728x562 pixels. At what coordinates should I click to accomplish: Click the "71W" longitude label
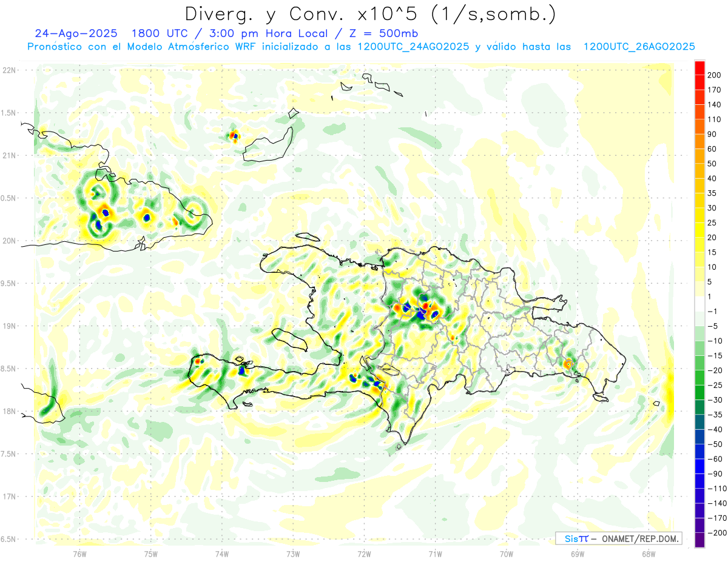pos(435,554)
